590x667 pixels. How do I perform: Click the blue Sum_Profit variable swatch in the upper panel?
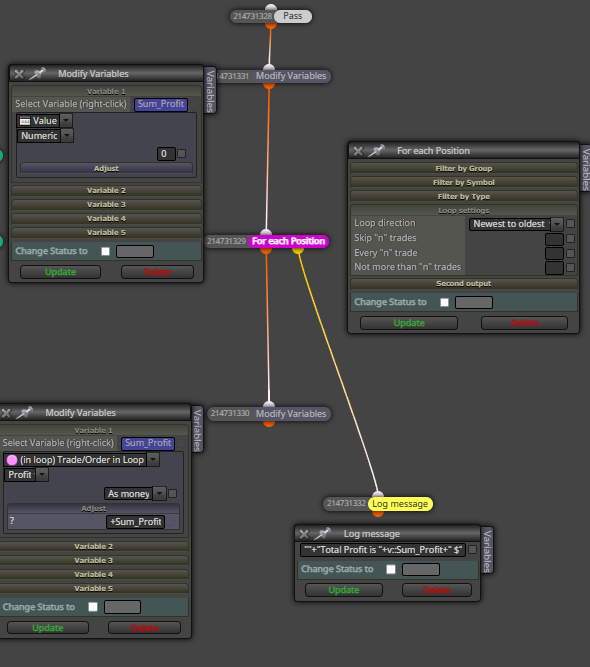(161, 104)
